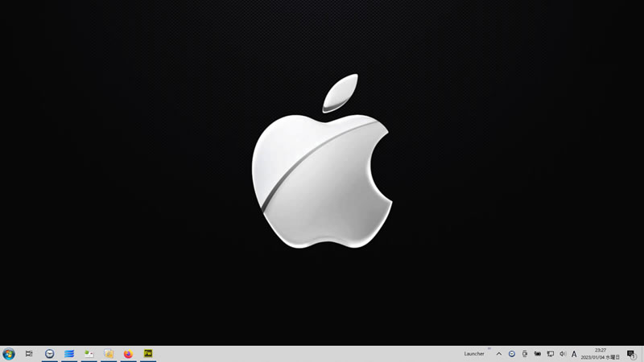Click the blue clock tray icon
The image size is (644, 362).
coord(512,354)
